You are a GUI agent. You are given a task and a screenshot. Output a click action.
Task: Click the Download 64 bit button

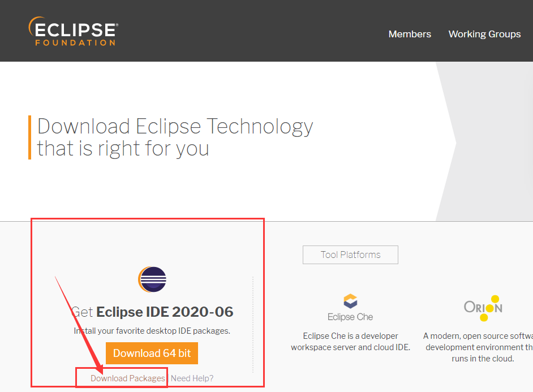coord(152,354)
